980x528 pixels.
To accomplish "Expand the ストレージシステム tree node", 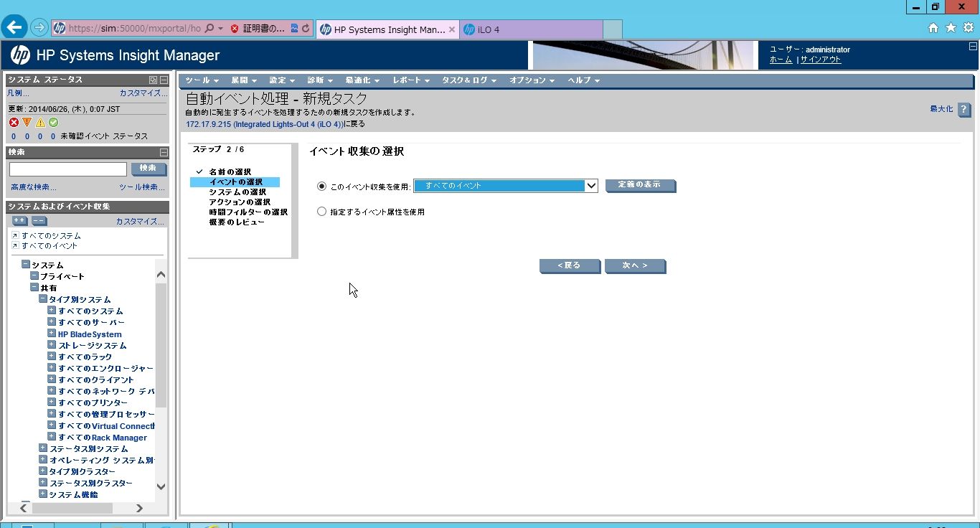I will (x=52, y=345).
